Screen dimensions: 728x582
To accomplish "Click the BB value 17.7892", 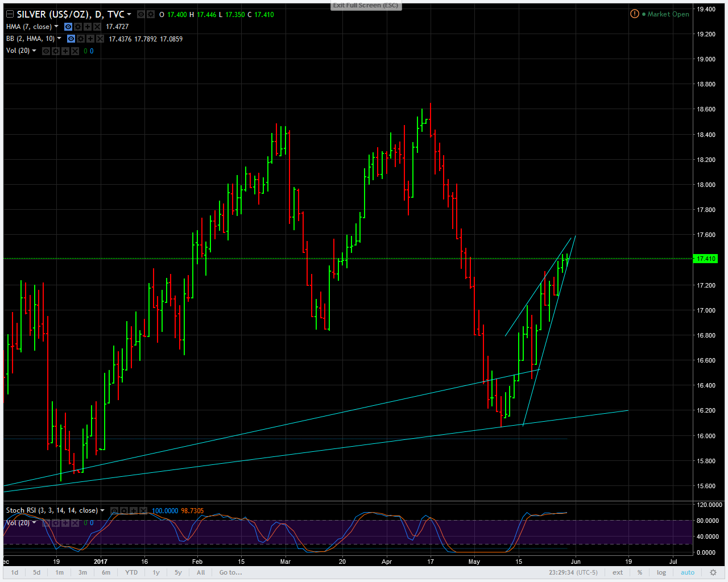I will point(146,39).
